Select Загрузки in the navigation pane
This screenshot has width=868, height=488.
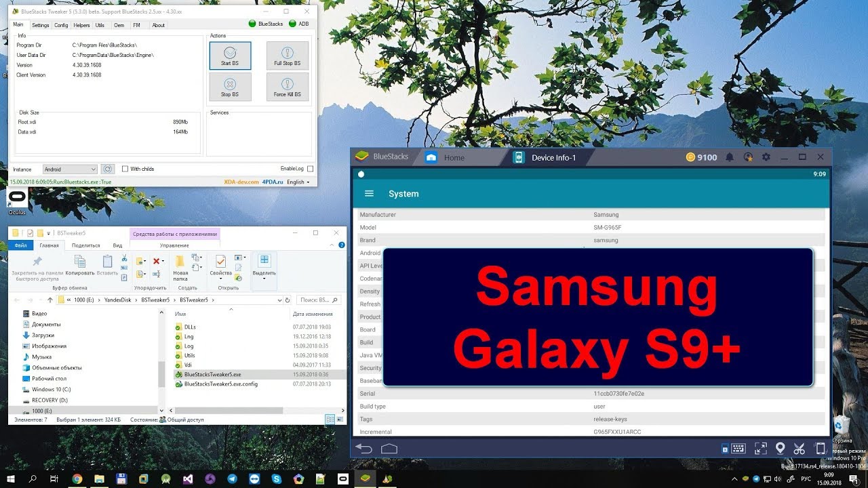43,335
